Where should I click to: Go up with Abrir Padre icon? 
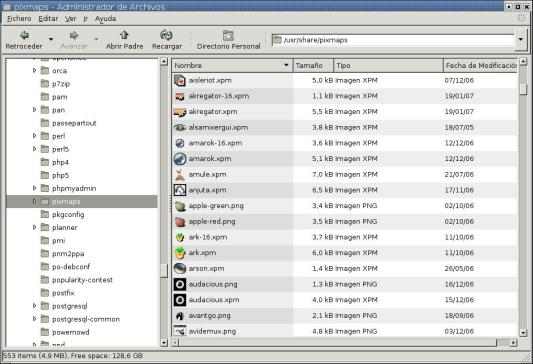click(x=124, y=35)
